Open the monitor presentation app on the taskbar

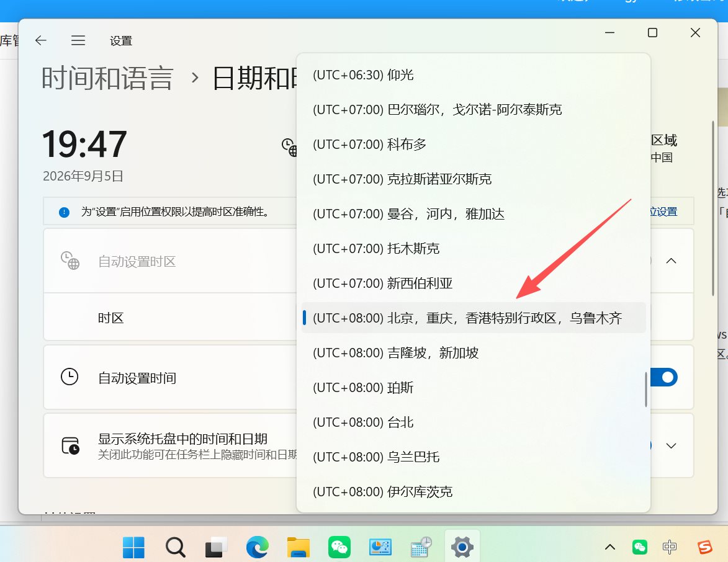point(380,548)
